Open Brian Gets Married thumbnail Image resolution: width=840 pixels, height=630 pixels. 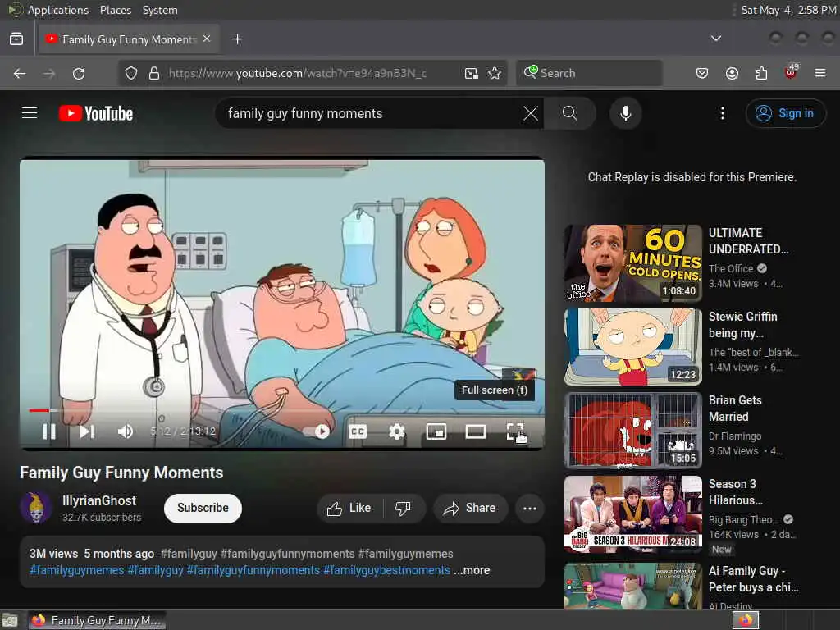point(632,430)
